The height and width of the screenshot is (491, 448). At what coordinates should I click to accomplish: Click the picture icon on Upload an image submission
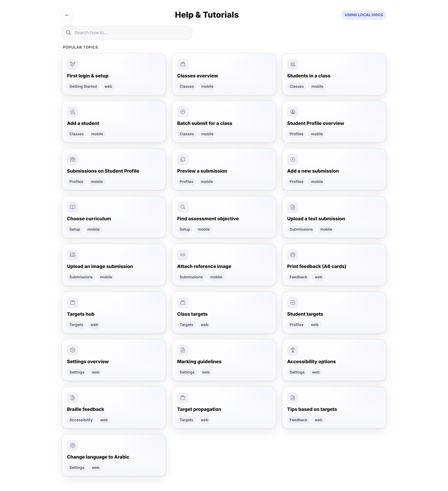click(72, 255)
